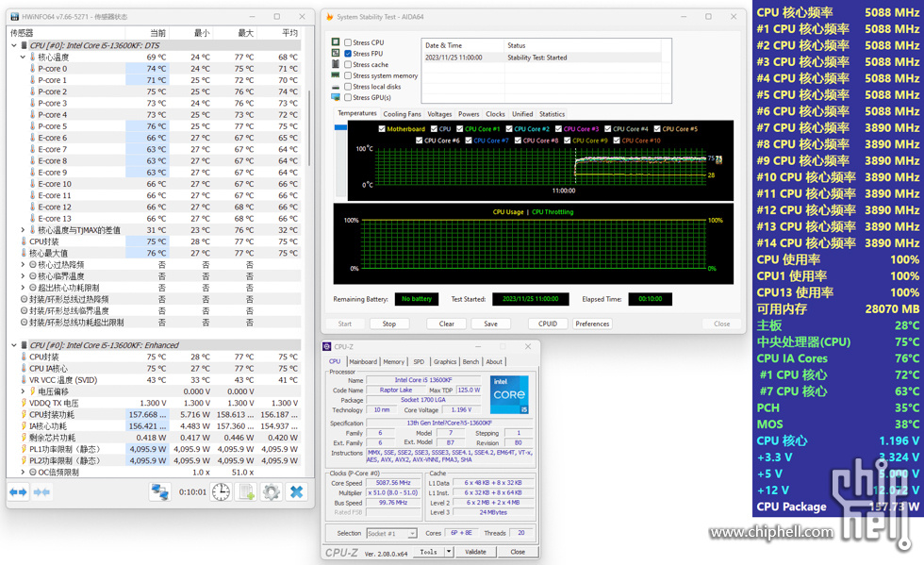Click the chip icon of CPU [#0] Enhanced header

point(25,345)
